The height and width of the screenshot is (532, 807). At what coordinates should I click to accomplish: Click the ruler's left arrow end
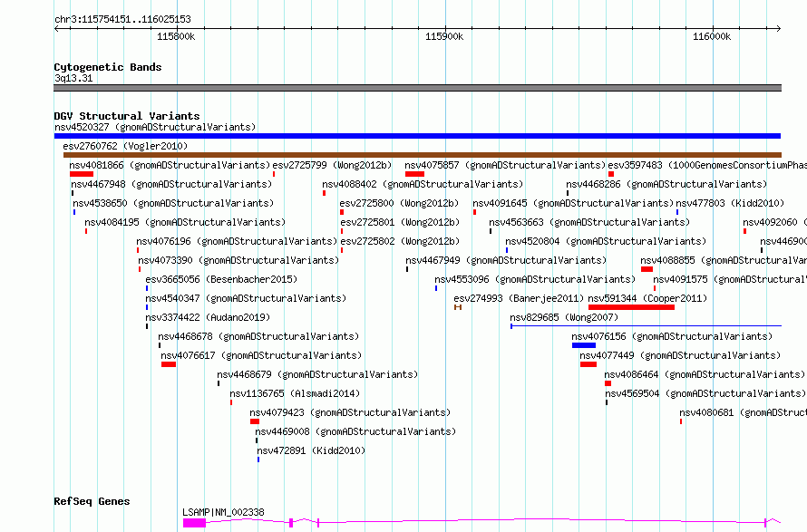point(56,29)
